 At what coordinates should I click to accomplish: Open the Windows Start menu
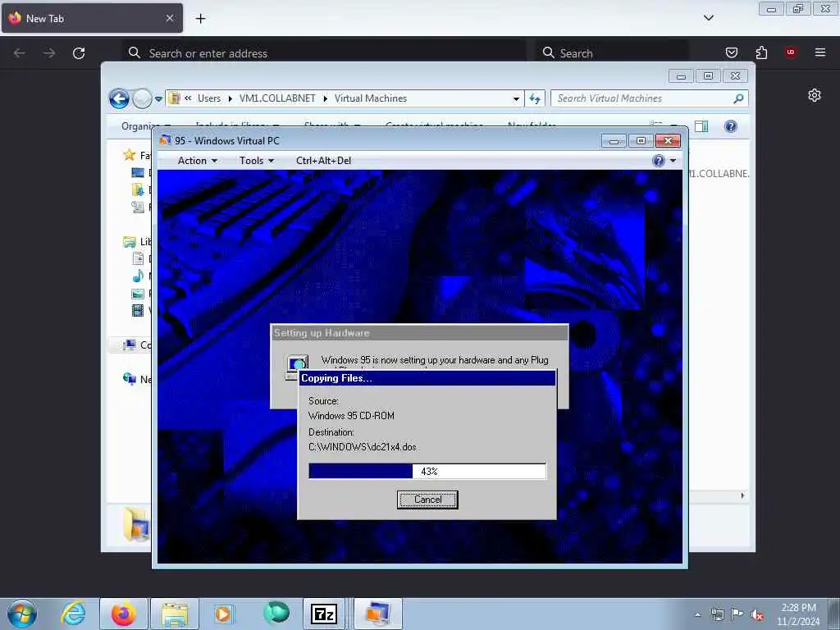click(22, 614)
